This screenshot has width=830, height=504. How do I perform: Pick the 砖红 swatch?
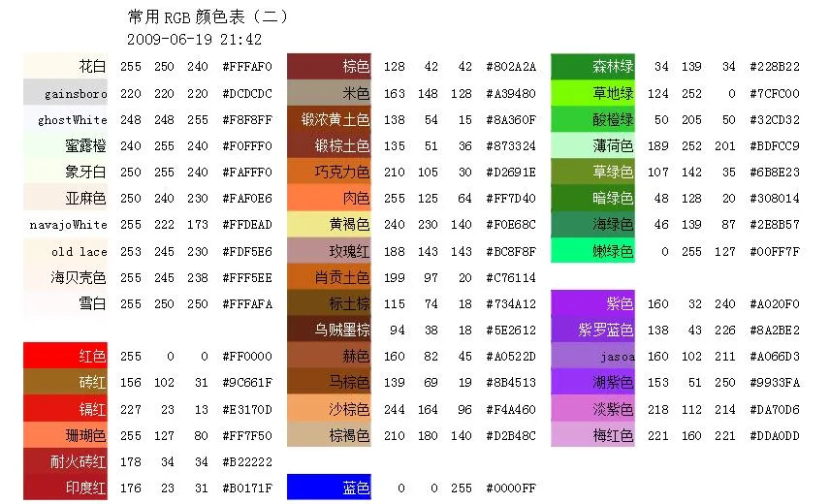click(x=65, y=382)
